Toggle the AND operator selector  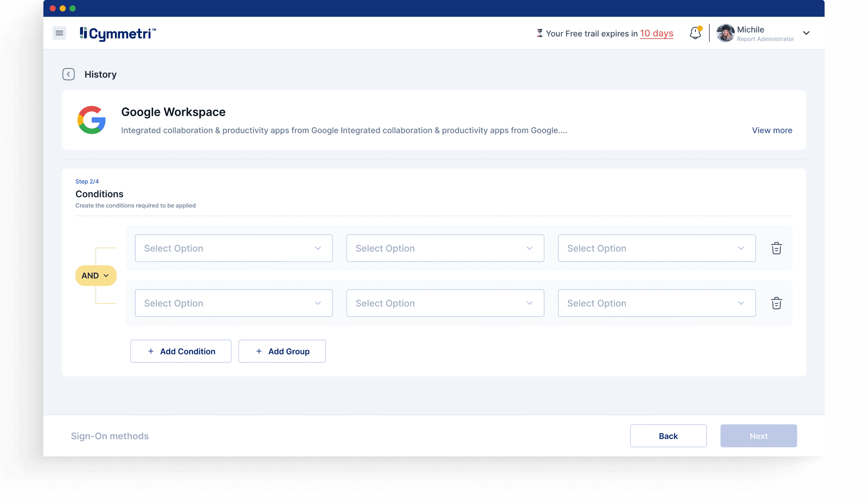point(96,276)
